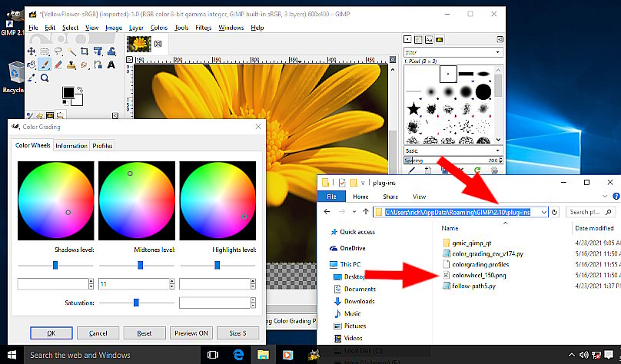Select the Zoom magnifier tool

pyautogui.click(x=45, y=78)
